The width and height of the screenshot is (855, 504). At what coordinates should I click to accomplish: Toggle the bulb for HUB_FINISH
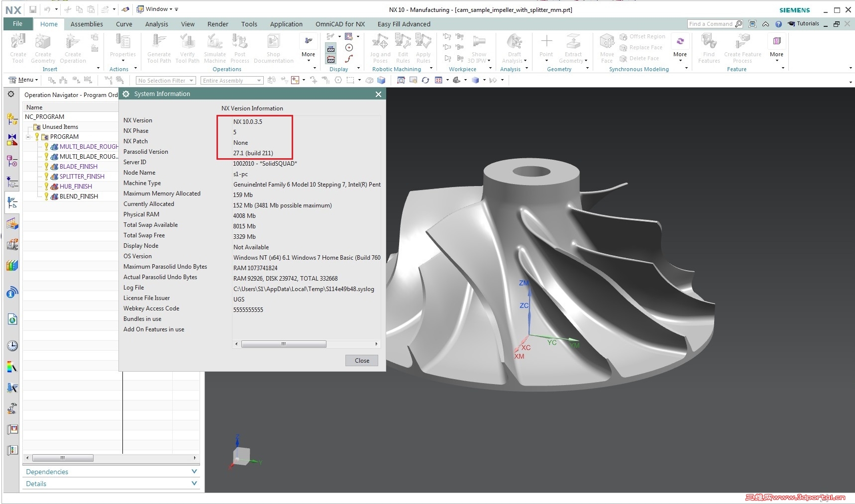[x=46, y=186]
